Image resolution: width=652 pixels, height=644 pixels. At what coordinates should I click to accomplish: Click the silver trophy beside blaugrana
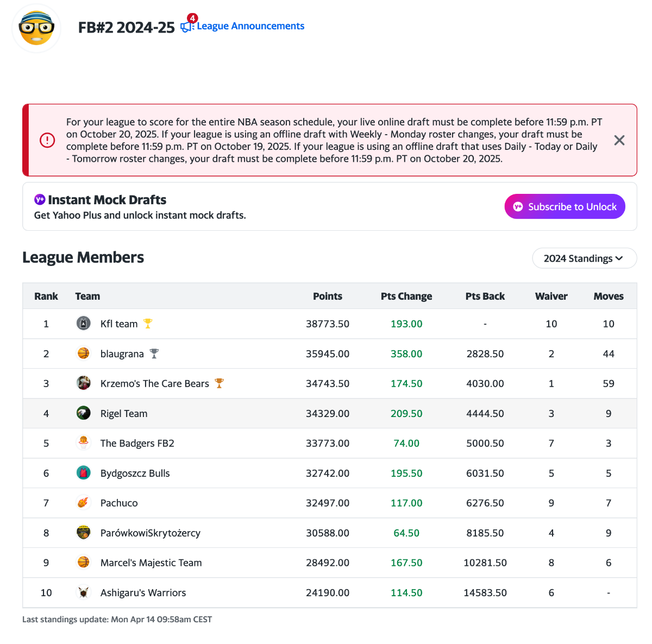tap(154, 353)
